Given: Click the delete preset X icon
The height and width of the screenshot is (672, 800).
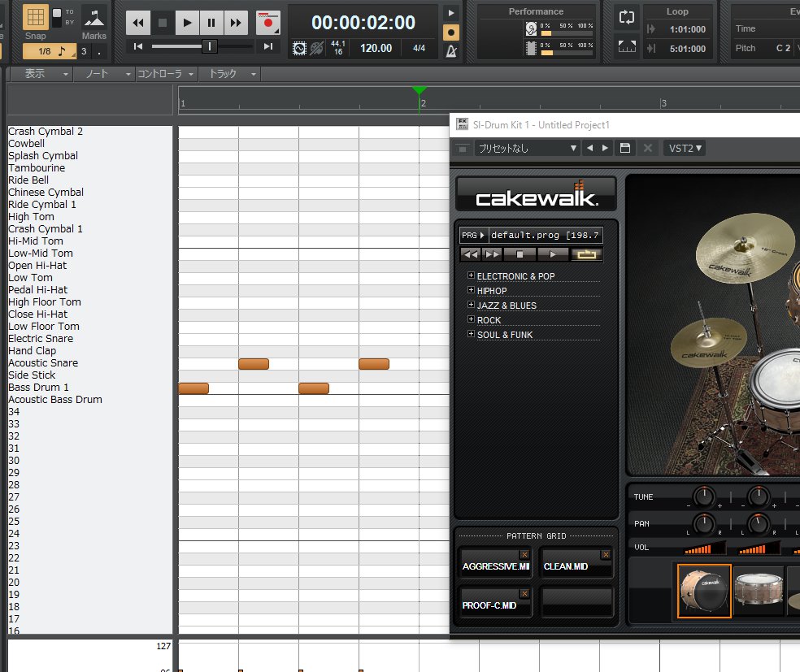Looking at the screenshot, I should click(x=648, y=148).
